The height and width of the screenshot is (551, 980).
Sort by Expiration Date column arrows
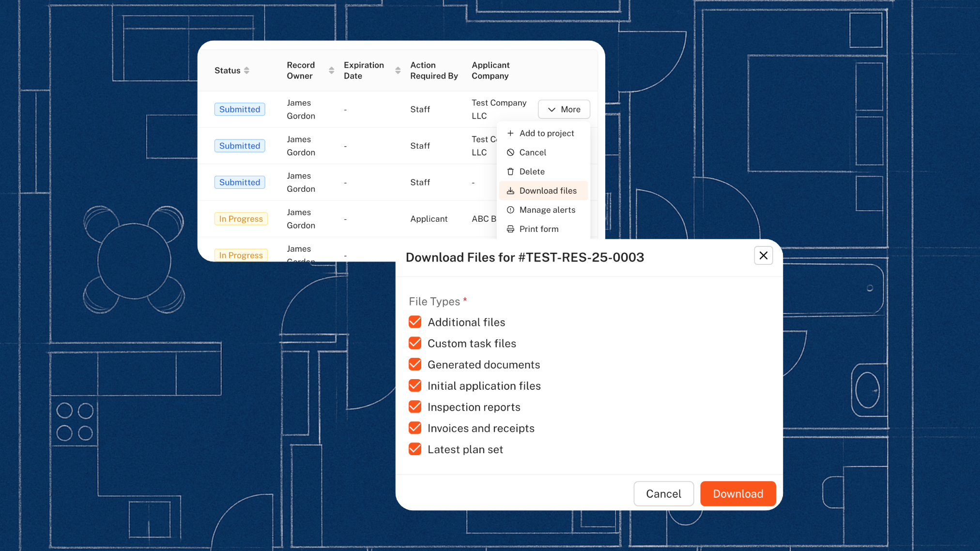pos(398,71)
